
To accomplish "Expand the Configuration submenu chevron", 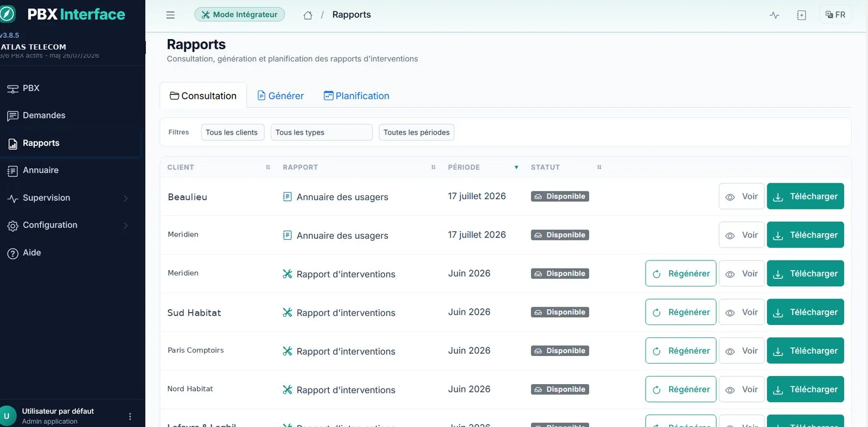I will coord(126,225).
